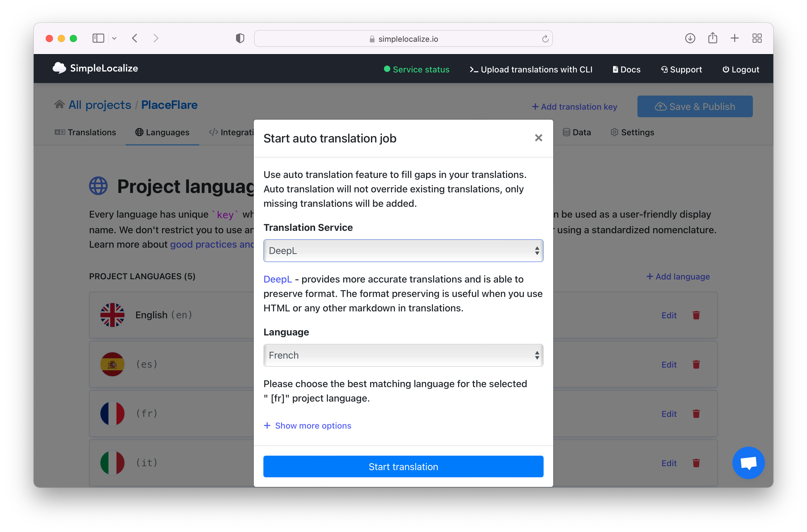Image resolution: width=807 pixels, height=532 pixels.
Task: Select French from Language dropdown
Action: tap(403, 355)
